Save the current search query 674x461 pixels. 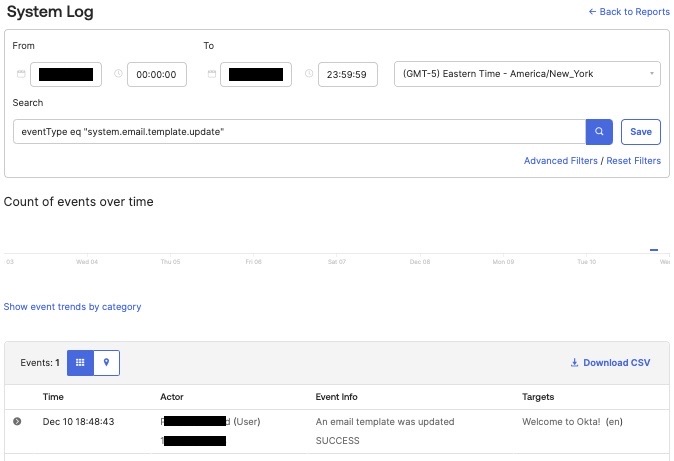pyautogui.click(x=640, y=131)
